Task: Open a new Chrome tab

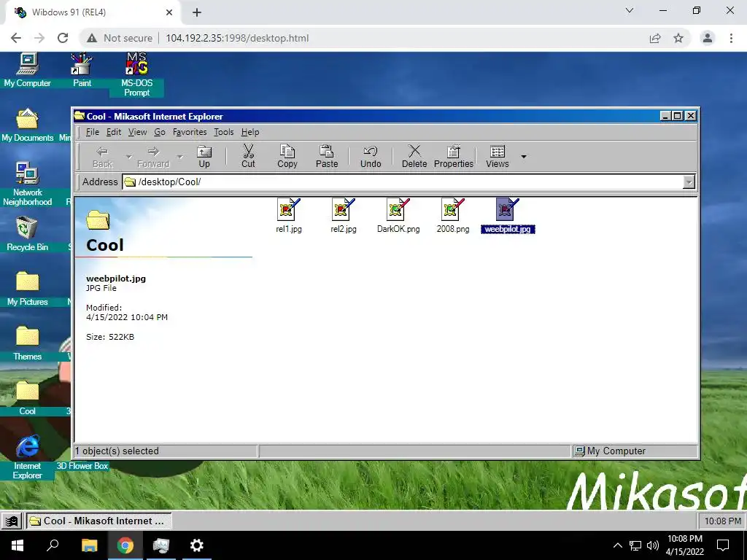Action: click(x=197, y=12)
